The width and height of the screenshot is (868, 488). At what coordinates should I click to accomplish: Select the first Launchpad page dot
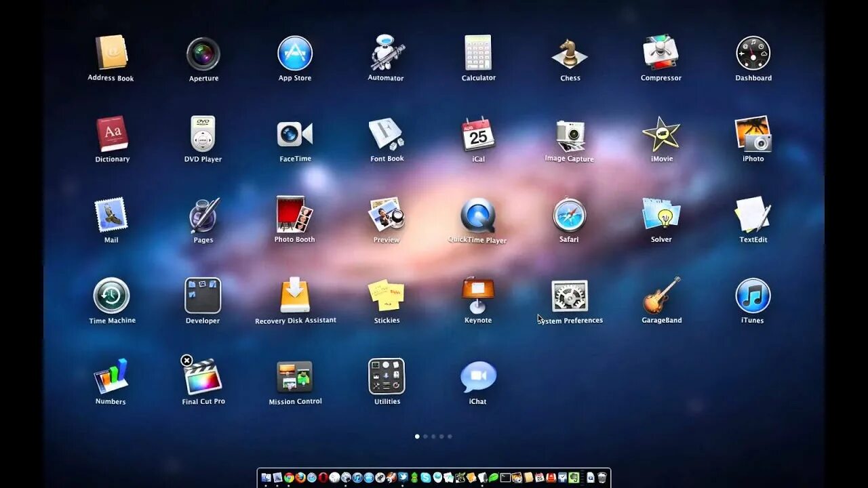pos(417,436)
